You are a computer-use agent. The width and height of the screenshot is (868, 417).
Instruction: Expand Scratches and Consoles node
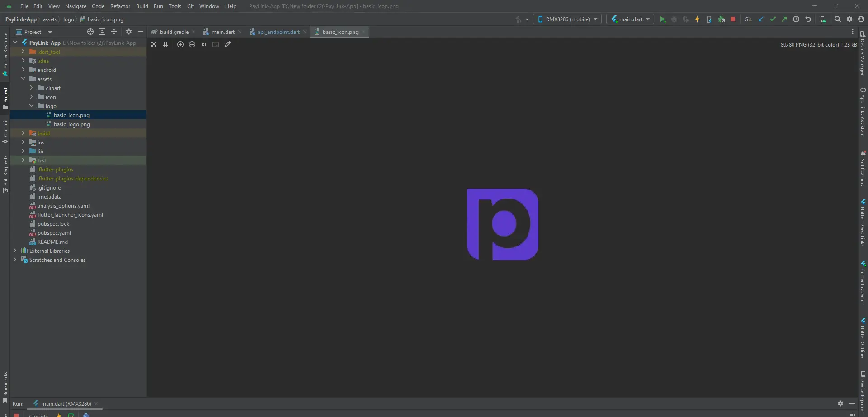pos(15,260)
